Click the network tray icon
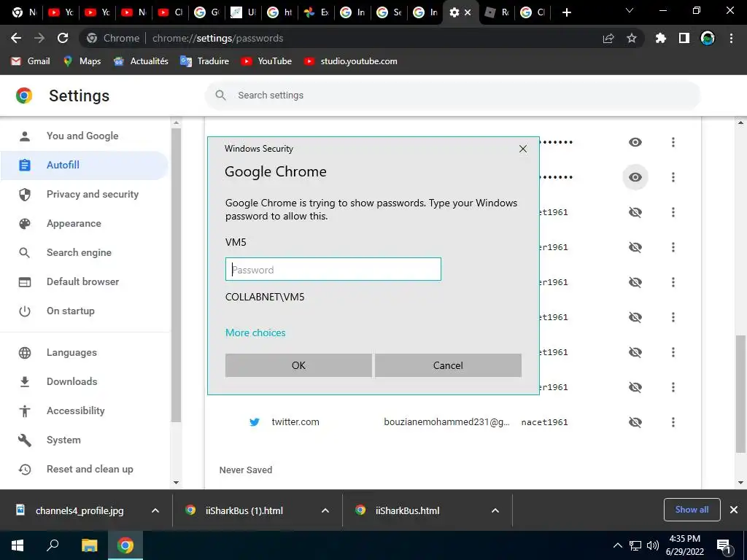This screenshot has width=747, height=560. tap(635, 545)
